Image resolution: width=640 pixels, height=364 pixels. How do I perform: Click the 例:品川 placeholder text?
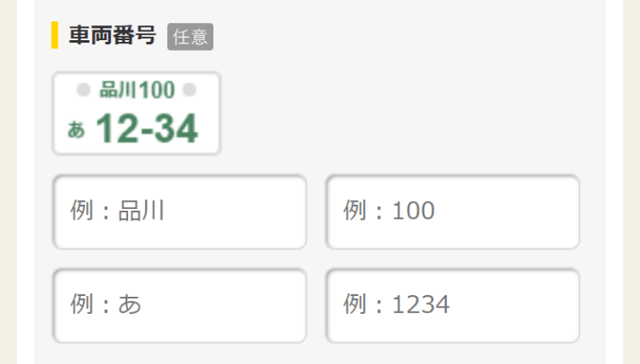coord(117,212)
